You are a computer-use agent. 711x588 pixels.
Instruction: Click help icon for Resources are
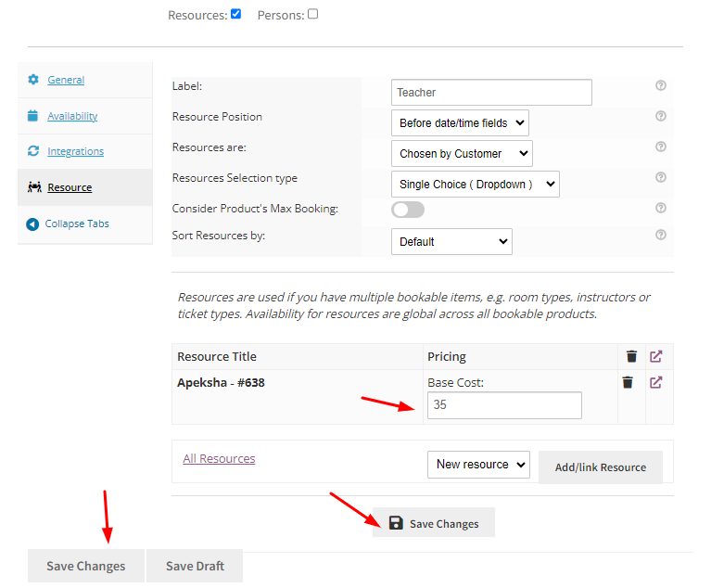(x=661, y=147)
